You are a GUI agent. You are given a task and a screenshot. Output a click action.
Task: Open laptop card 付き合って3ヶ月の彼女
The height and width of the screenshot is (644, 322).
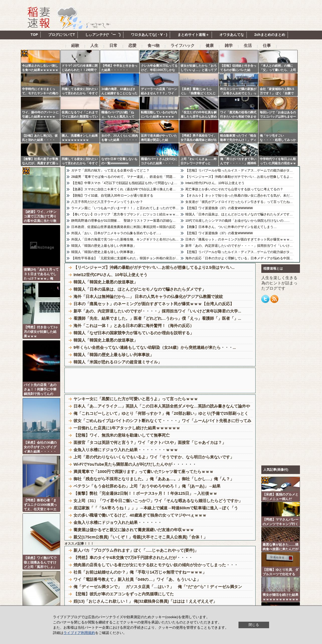tap(41, 311)
